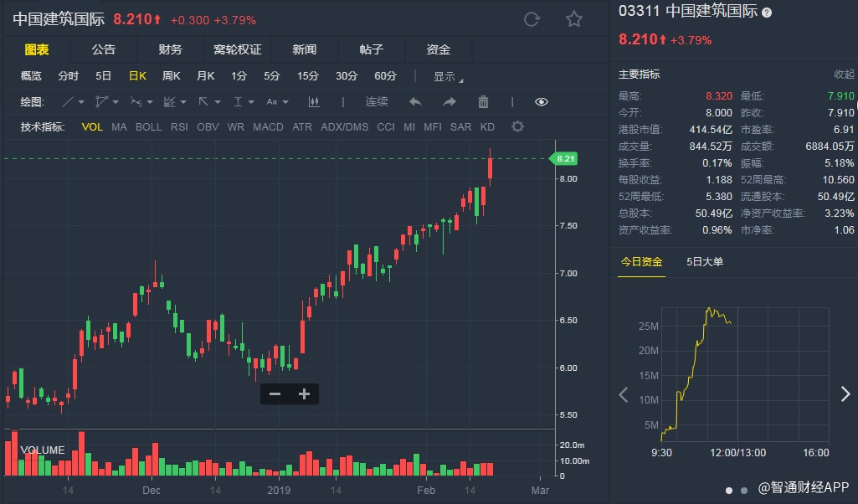Toggle the MACD technical indicator
Viewport: 858px width, 504px height.
(268, 127)
